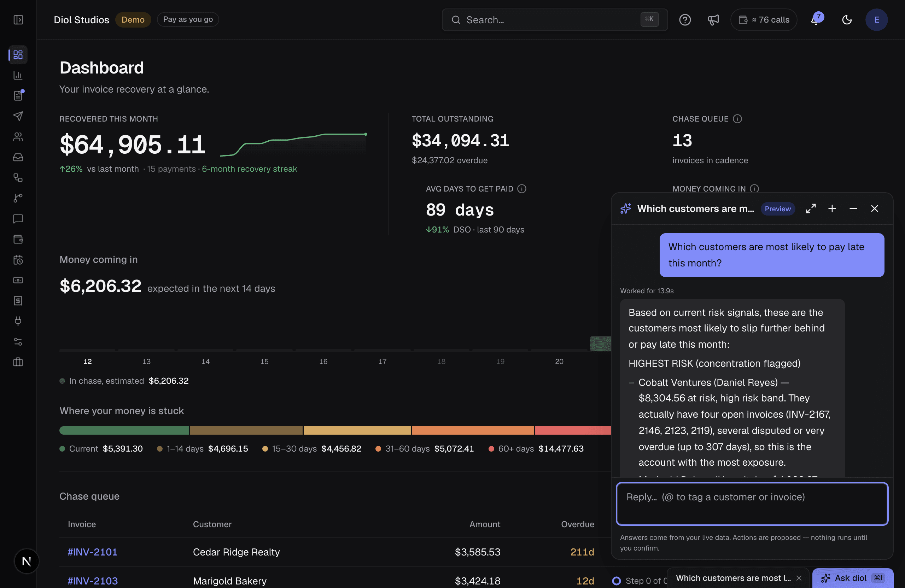Click the $3,585.53 amount cell
This screenshot has height=588, width=905.
click(478, 552)
